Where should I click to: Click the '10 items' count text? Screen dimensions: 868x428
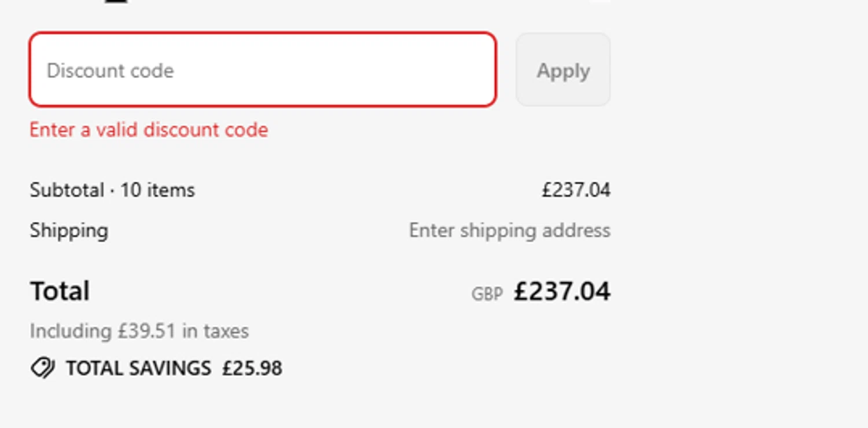coord(157,190)
